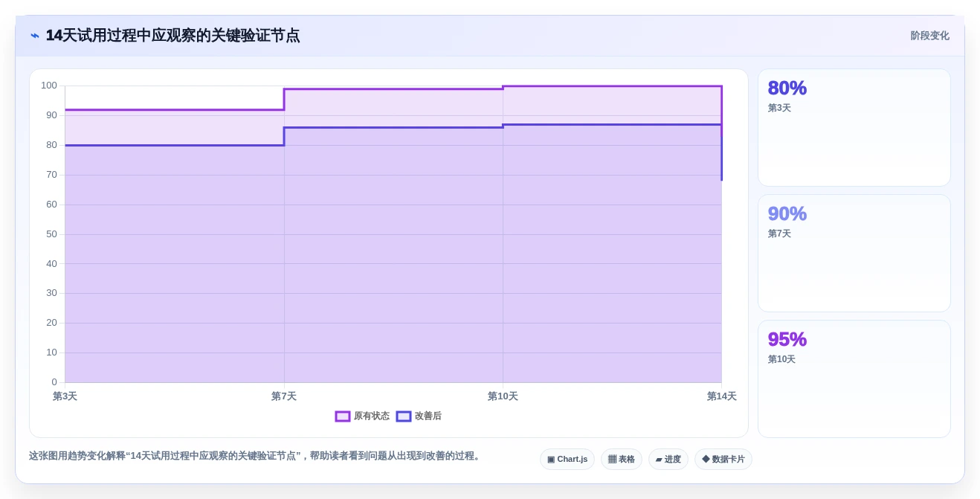Viewport: 980px width, 499px height.
Task: Click the 进度 tag chip
Action: [668, 460]
